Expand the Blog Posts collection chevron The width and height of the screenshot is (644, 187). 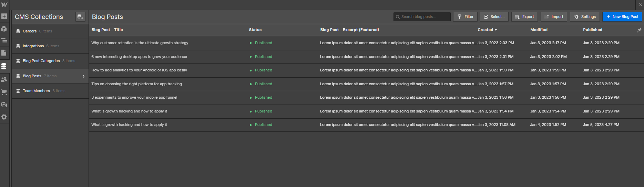(x=83, y=76)
